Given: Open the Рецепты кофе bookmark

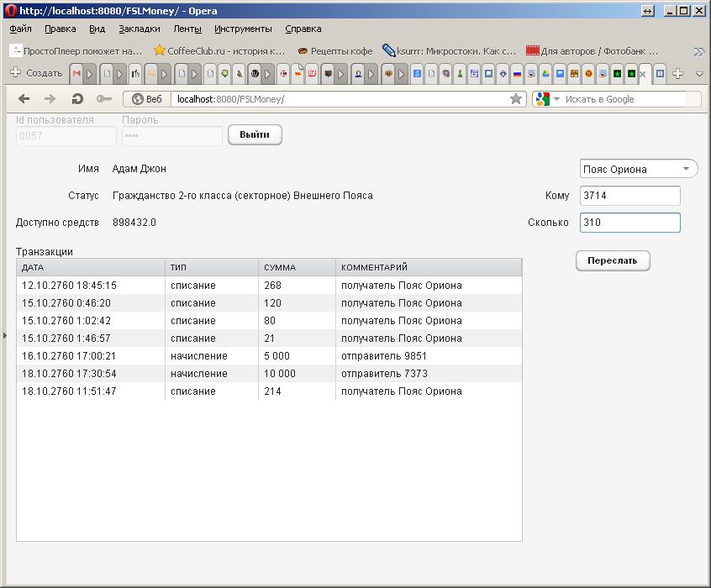Looking at the screenshot, I should tap(335, 50).
